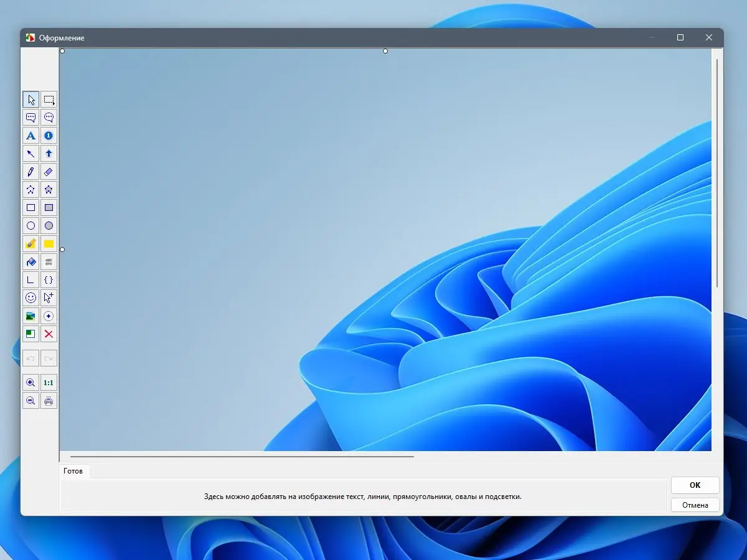Confirm with the OK button
Screen dimensions: 747x560
(695, 485)
